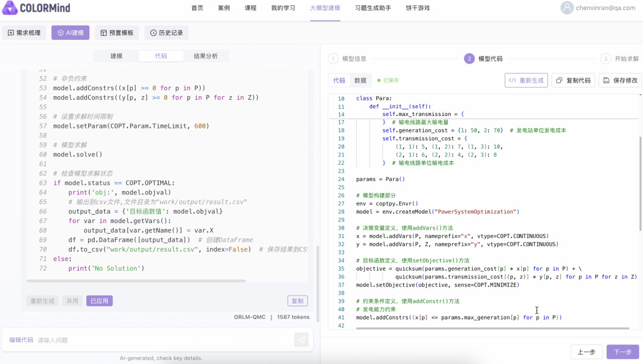Click model.setObjective line 37 in editor
This screenshot has height=364, width=643.
coord(438,285)
